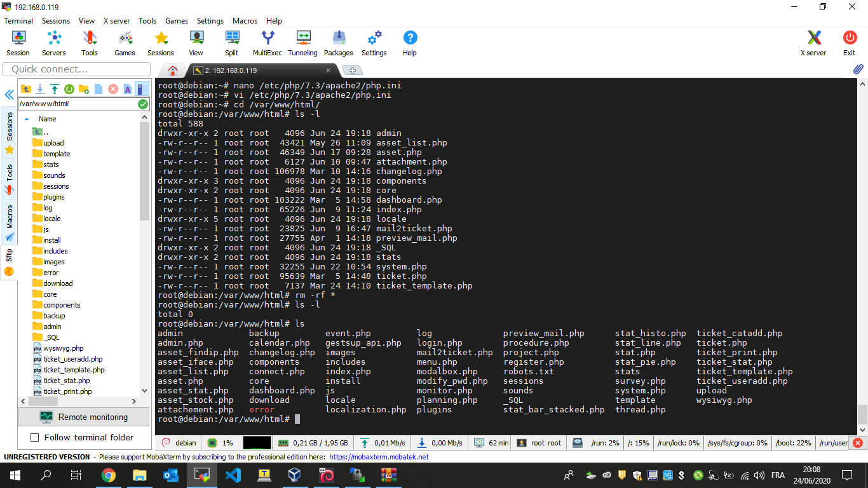Confirm the path with green checkmark

[x=143, y=104]
